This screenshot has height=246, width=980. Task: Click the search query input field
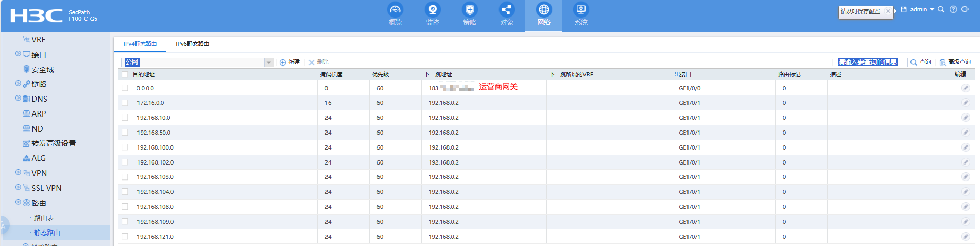[870, 62]
